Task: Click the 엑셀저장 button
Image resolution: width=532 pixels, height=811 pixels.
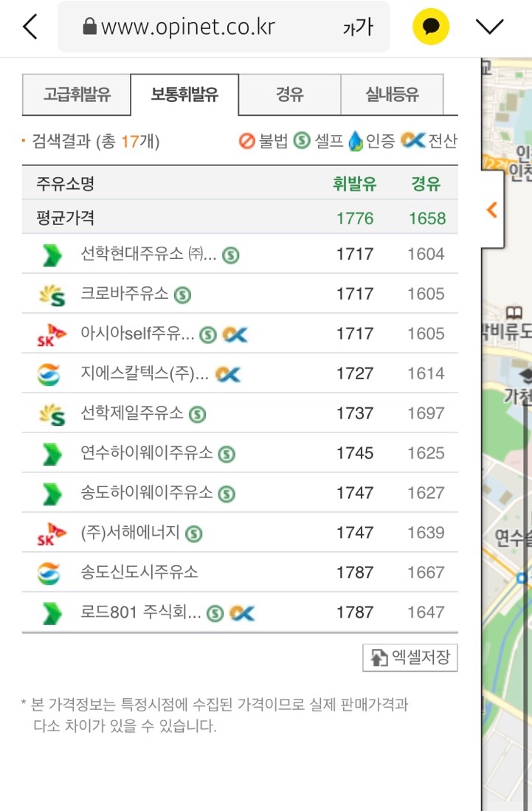Action: pyautogui.click(x=410, y=658)
